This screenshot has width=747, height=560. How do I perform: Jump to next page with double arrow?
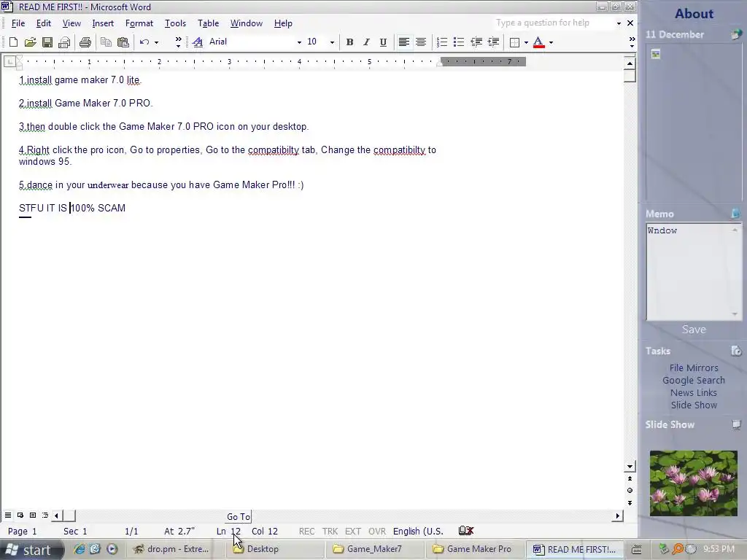point(630,503)
